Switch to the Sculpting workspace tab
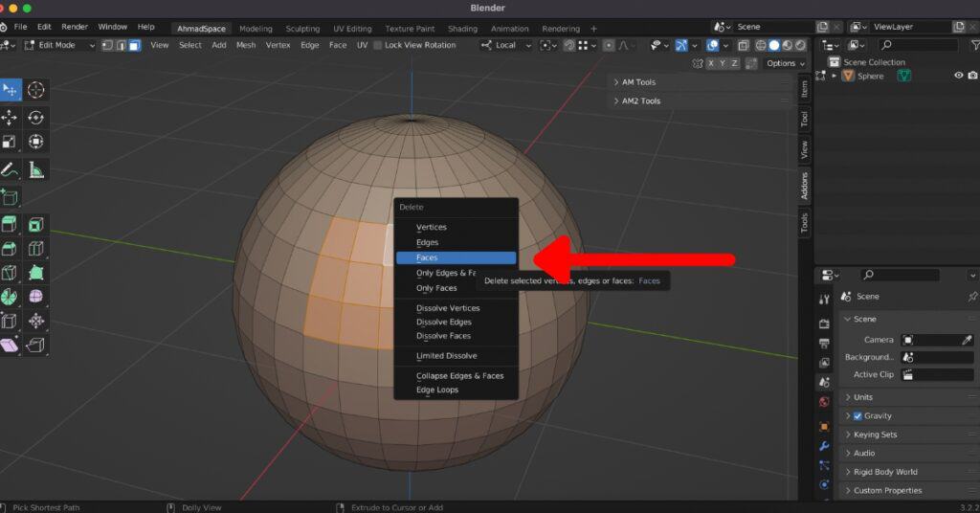 tap(302, 29)
